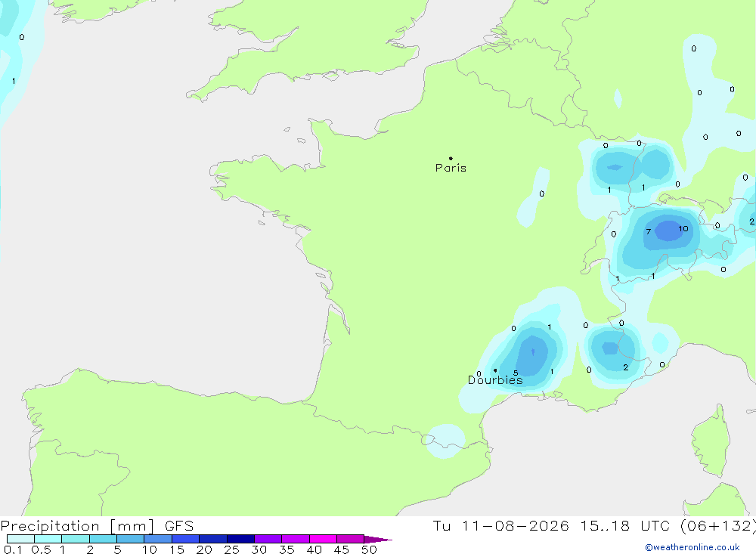
Task: Click the legend value 50 label
Action: (x=369, y=549)
